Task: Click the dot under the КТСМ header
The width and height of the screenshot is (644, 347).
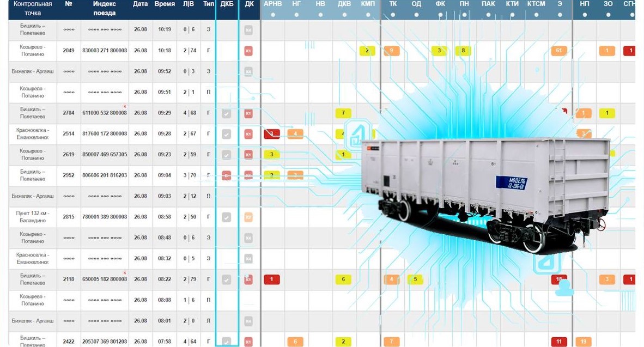Action: coord(536,15)
